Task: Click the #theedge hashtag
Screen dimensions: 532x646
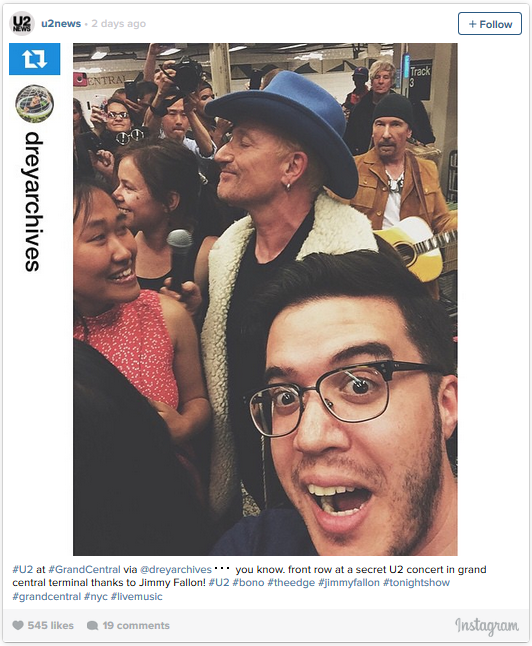Action: click(291, 583)
